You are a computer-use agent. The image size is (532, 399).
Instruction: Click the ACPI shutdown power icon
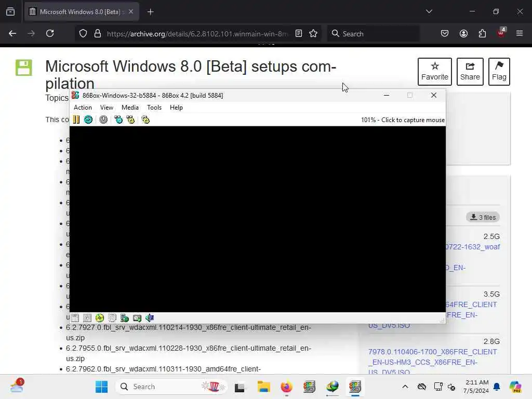[x=103, y=119]
